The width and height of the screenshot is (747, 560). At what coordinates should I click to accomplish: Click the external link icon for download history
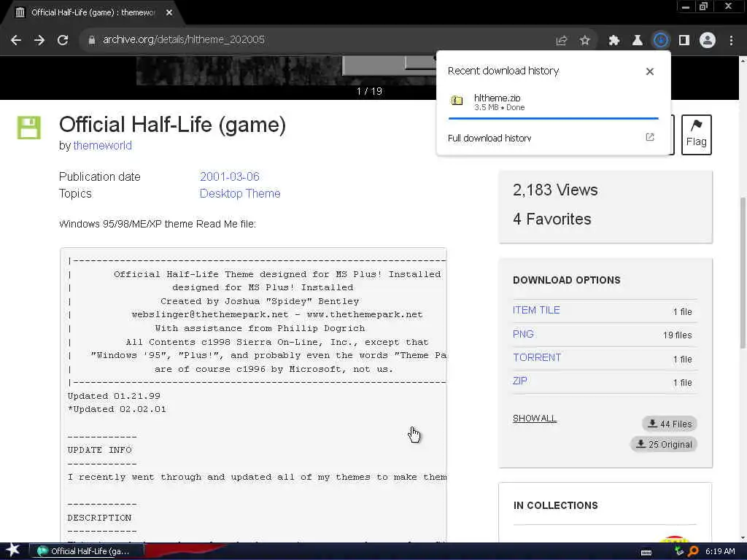pos(650,137)
